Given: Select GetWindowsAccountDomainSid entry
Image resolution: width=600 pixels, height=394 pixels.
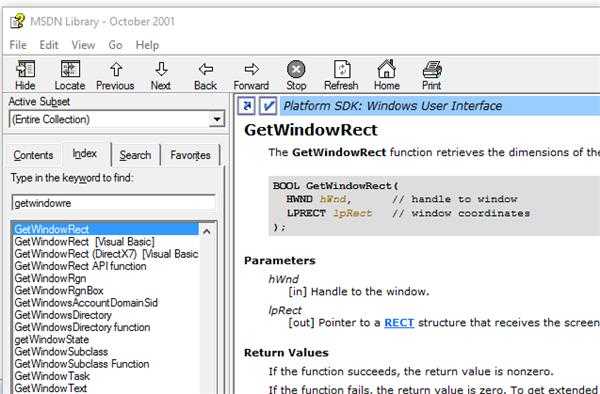Looking at the screenshot, I should pyautogui.click(x=86, y=303).
